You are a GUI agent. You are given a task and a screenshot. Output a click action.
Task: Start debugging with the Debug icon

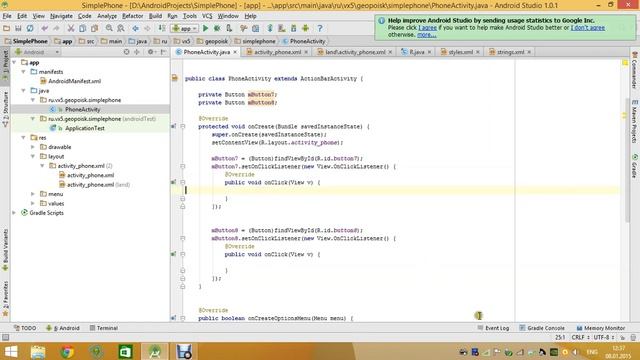click(217, 28)
